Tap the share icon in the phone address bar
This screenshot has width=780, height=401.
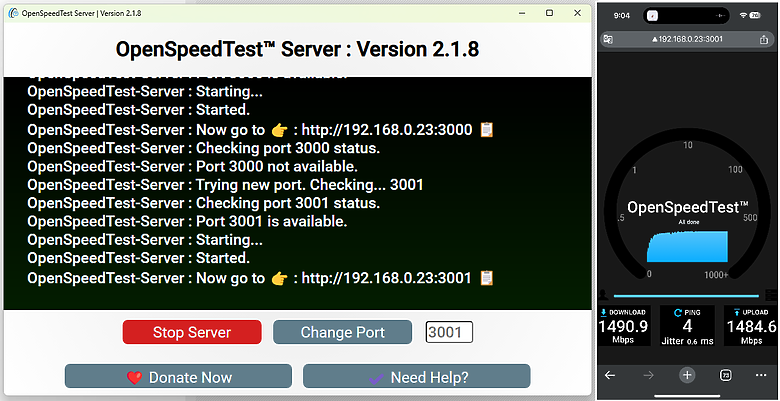pyautogui.click(x=764, y=39)
